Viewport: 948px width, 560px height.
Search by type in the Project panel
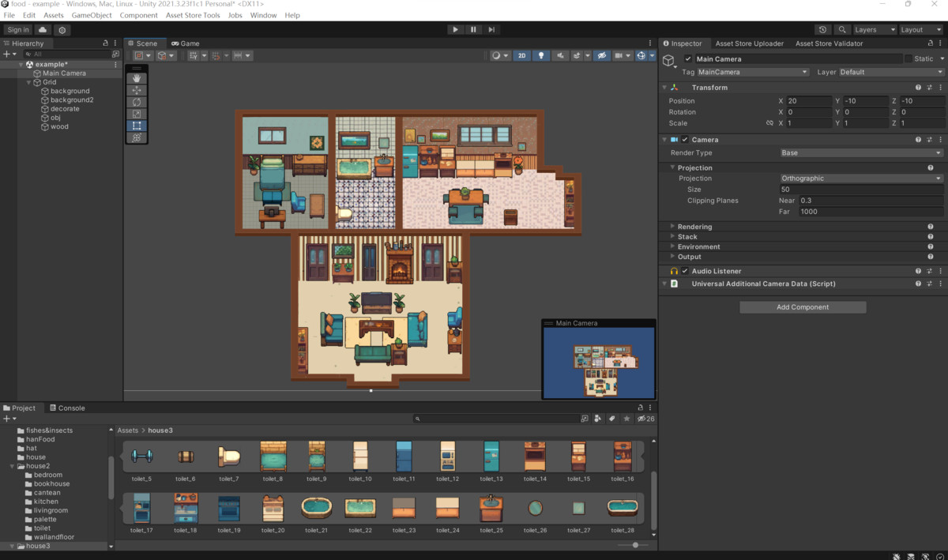(599, 419)
